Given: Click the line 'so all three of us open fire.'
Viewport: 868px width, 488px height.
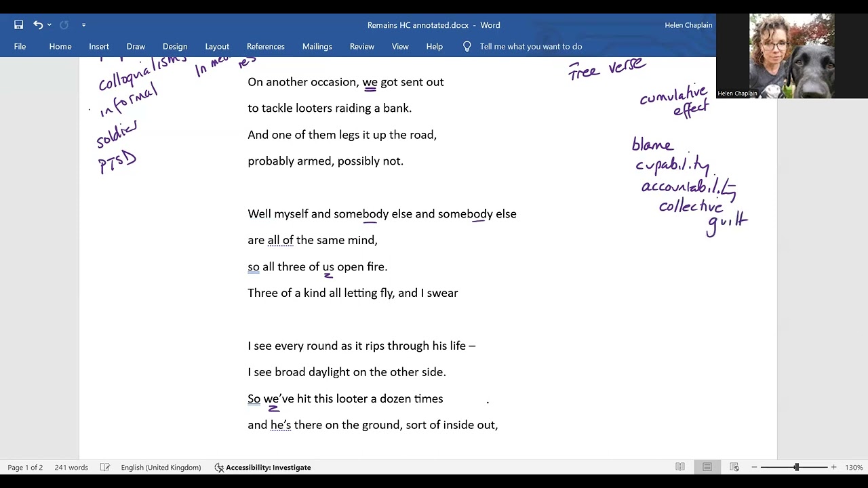Looking at the screenshot, I should point(317,267).
